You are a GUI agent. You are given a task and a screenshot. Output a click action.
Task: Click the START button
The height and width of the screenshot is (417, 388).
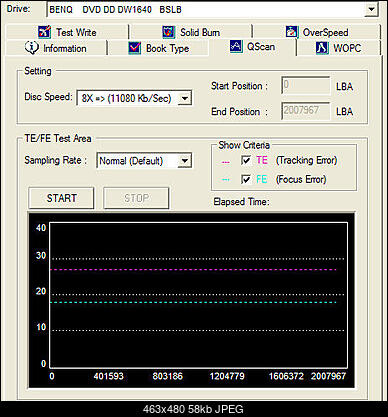tap(61, 198)
